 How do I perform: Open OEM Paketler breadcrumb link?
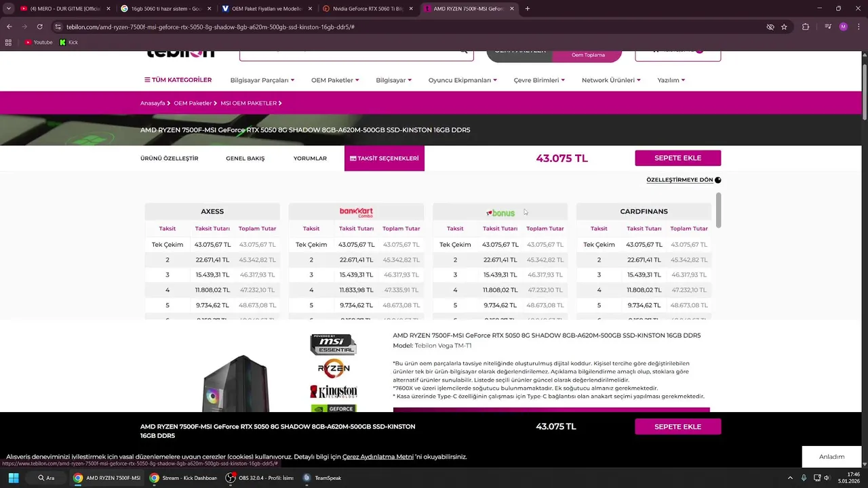tap(193, 103)
